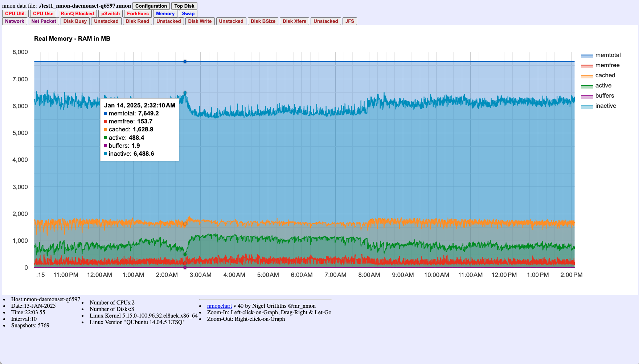Click the memfree legend color swatch
639x364 pixels.
587,65
